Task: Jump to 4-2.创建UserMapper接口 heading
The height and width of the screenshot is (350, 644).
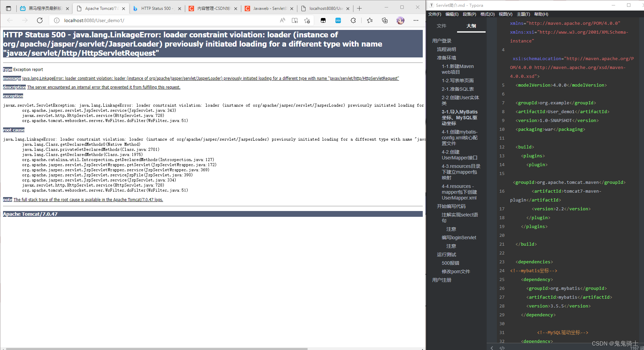Action: [460, 155]
